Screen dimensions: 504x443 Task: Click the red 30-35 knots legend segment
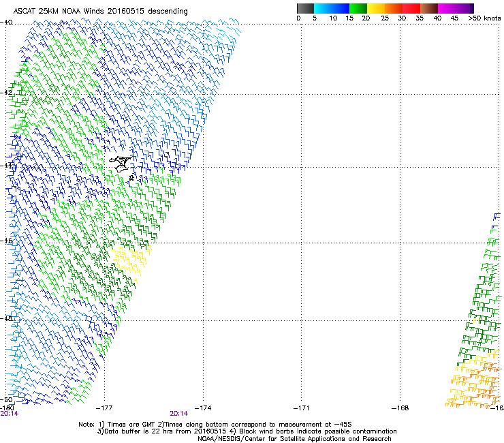411,8
